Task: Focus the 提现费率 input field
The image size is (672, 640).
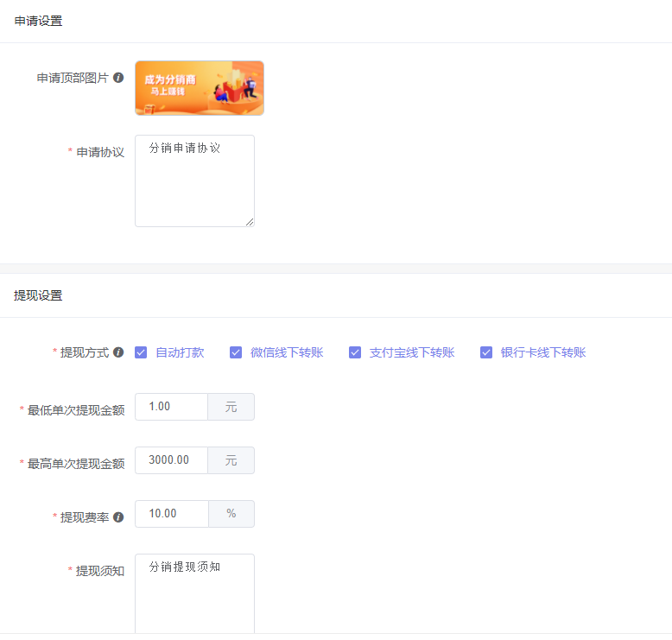Action: (x=172, y=514)
